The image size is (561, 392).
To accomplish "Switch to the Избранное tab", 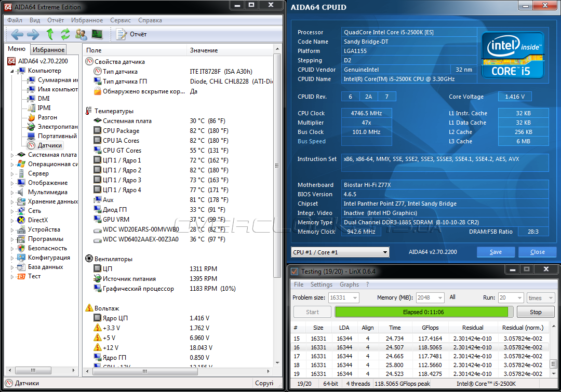I will point(48,50).
